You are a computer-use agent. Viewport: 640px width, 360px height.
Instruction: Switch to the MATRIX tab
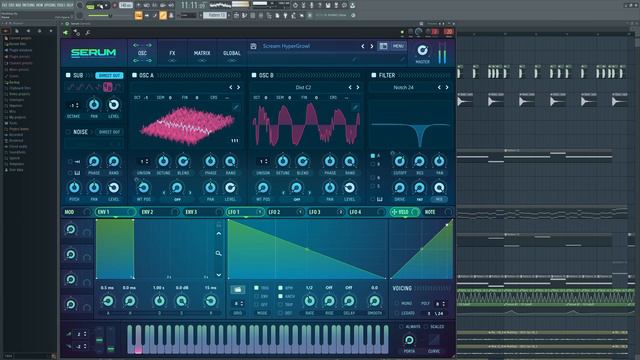pos(202,53)
